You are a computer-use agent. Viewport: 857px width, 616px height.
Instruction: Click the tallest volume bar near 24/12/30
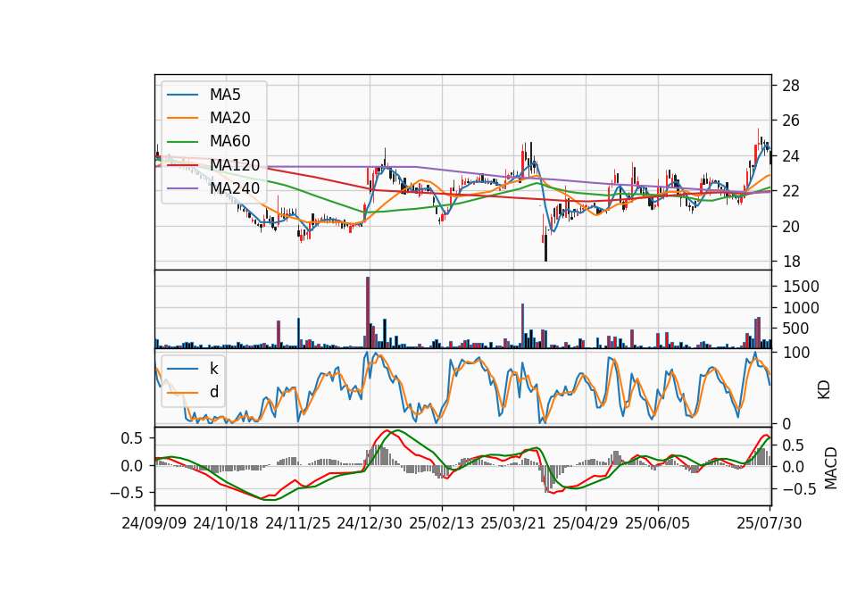pyautogui.click(x=368, y=312)
